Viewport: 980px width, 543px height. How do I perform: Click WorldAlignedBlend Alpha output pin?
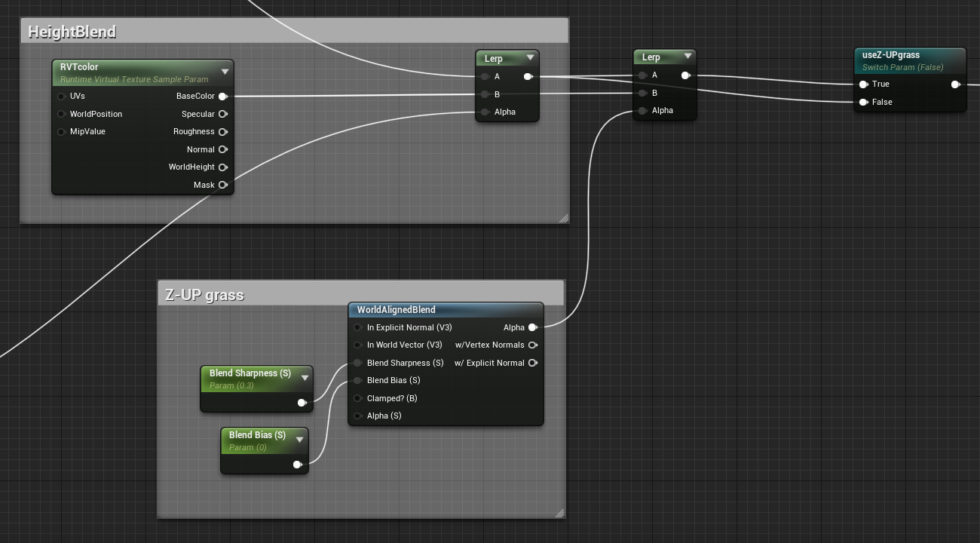[533, 327]
